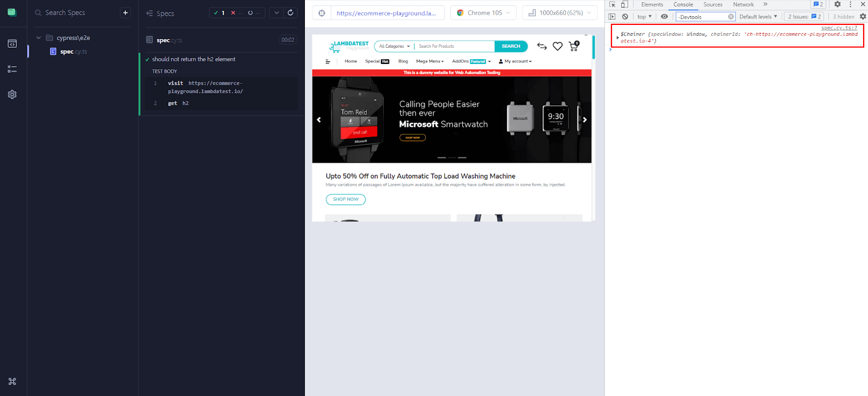Open the wishlist heart icon

557,47
